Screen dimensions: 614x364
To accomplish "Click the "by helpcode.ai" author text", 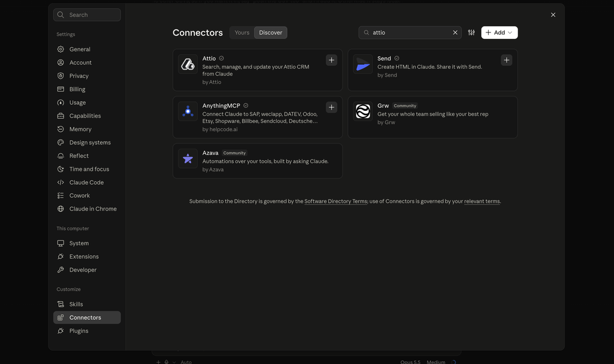I will click(x=219, y=130).
